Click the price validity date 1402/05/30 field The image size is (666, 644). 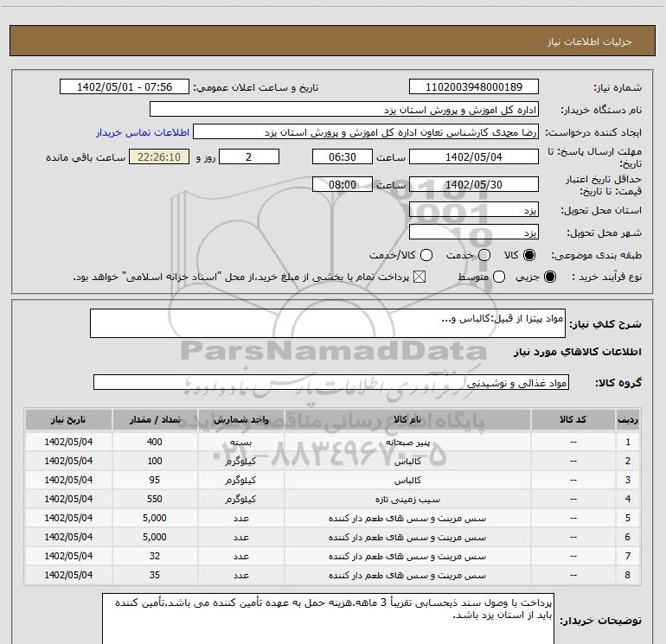click(474, 184)
